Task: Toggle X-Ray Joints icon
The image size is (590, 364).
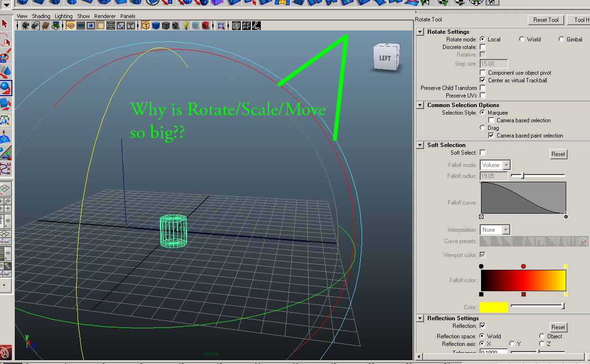Action: [256, 25]
